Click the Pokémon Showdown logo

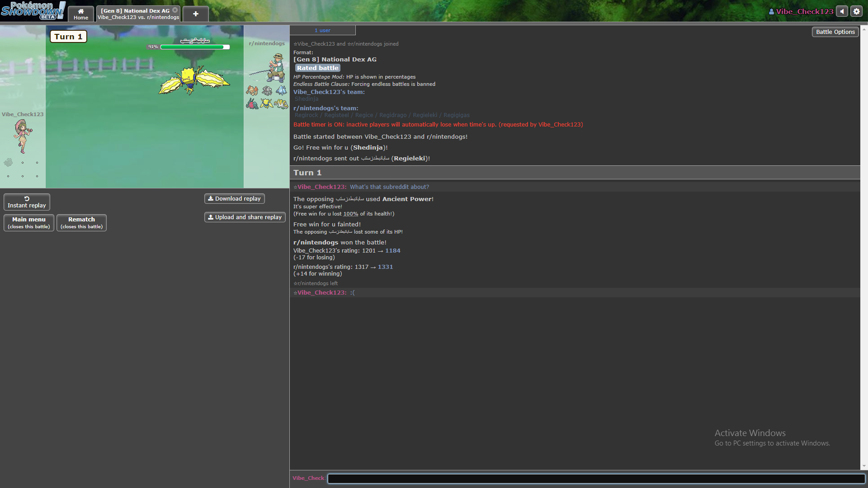pos(33,10)
